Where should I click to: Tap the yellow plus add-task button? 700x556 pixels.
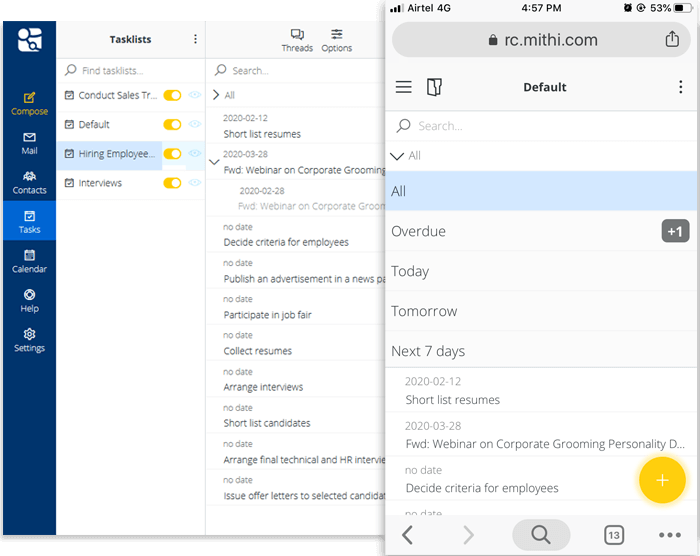[661, 480]
